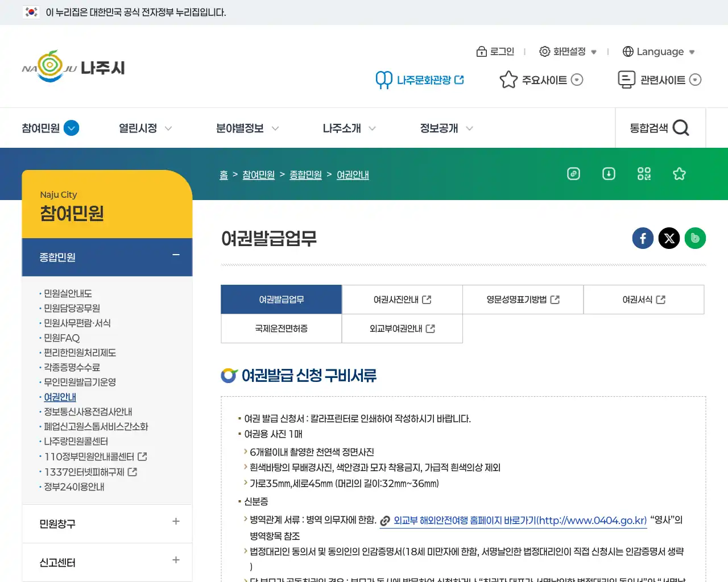Open the 화면설정 dropdown
The height and width of the screenshot is (582, 728).
(567, 51)
